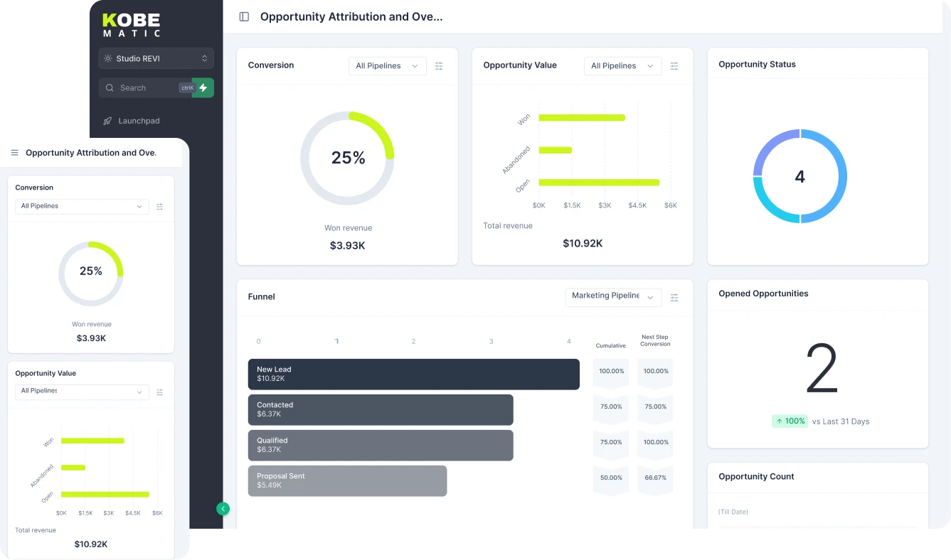Open Launchpad from the sidebar menu
Screen dimensions: 951x560
[139, 121]
